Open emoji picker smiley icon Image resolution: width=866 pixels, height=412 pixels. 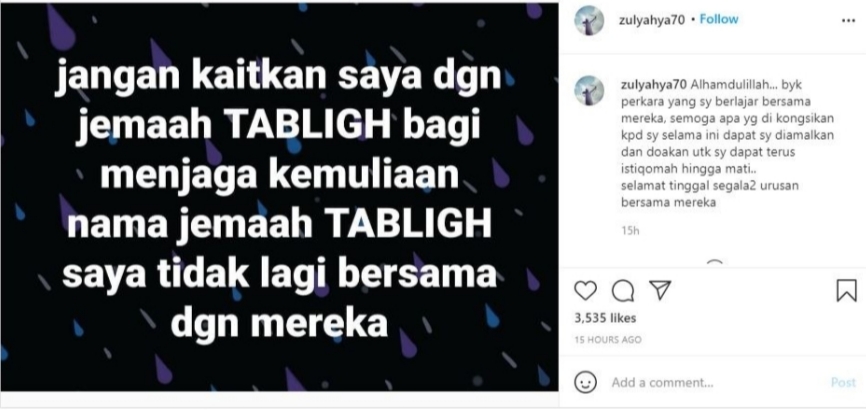[585, 382]
